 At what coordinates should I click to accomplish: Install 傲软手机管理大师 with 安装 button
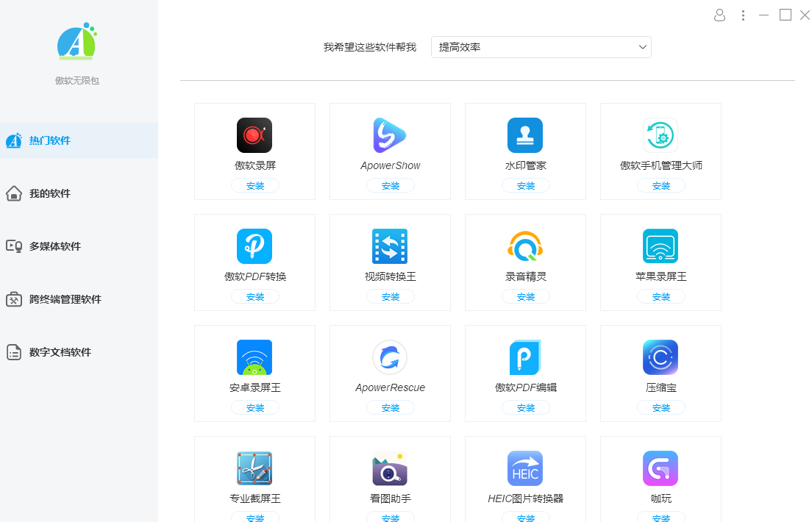tap(660, 185)
